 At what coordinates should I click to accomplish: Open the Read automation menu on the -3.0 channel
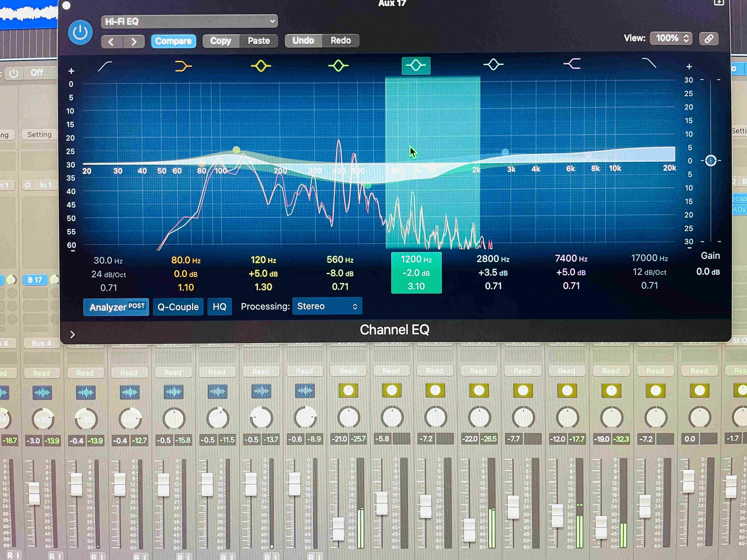pos(41,373)
